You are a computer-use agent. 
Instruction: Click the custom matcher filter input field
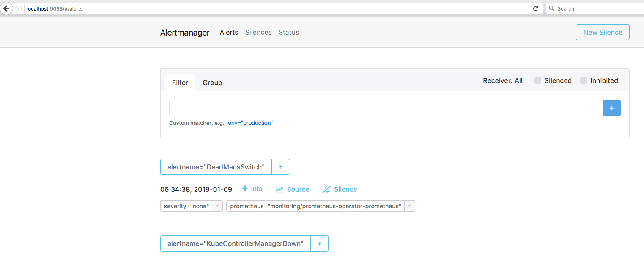point(385,108)
